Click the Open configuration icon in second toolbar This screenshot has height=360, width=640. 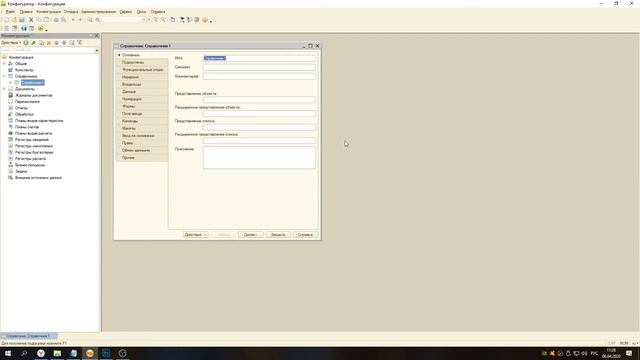(x=7, y=28)
